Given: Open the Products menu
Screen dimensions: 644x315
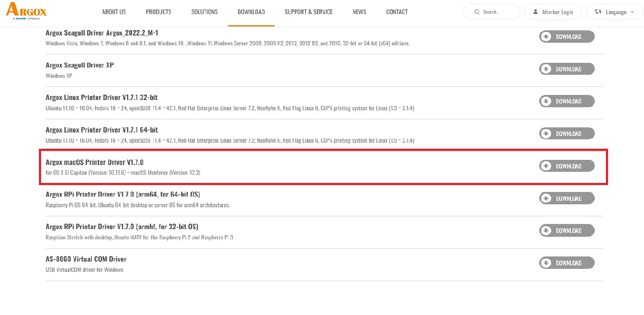Looking at the screenshot, I should (x=158, y=12).
